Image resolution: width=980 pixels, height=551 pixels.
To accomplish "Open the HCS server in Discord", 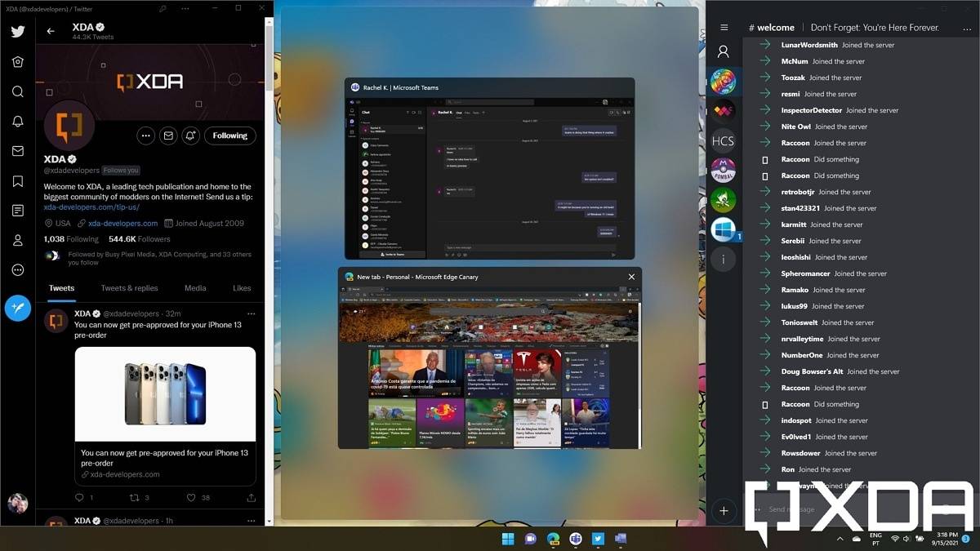I will 723,140.
